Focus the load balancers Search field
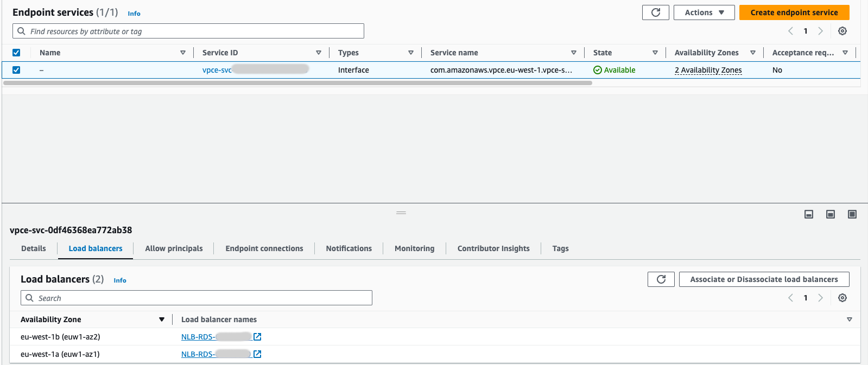Screen dimensions: 868x365 click(x=196, y=298)
